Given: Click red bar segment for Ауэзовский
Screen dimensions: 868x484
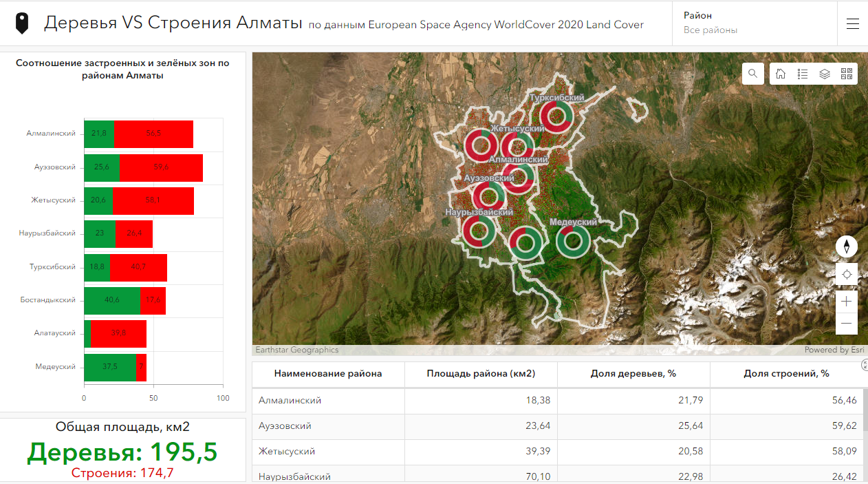Looking at the screenshot, I should 161,167.
